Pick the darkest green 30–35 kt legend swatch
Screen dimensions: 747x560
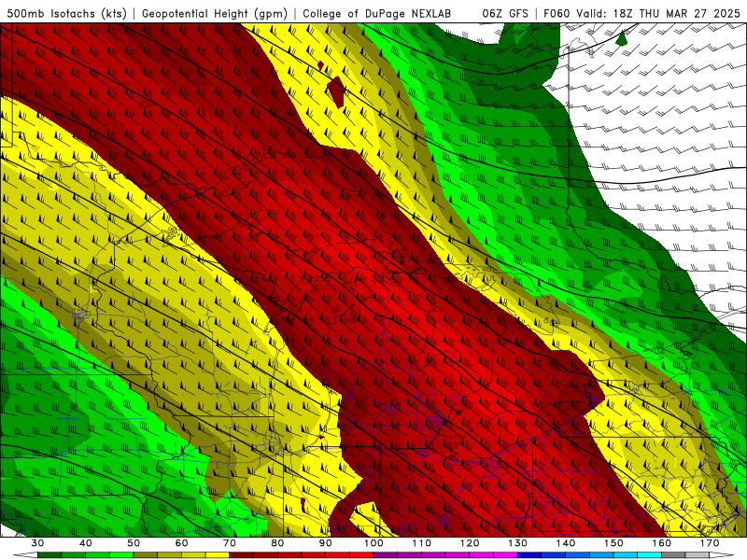pyautogui.click(x=49, y=555)
